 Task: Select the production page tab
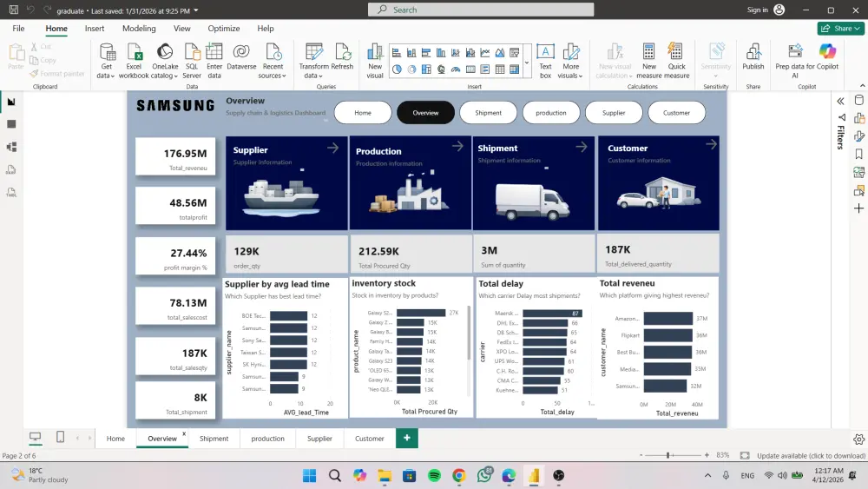268,438
